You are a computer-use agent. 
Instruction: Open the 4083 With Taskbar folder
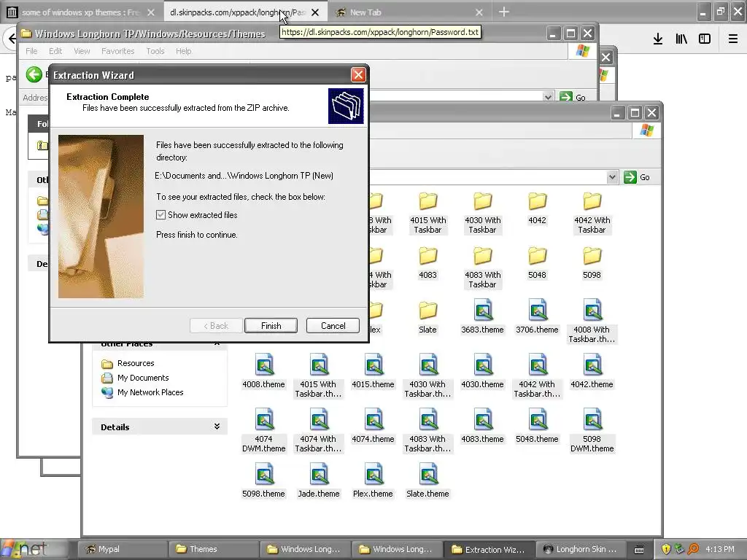coord(483,268)
